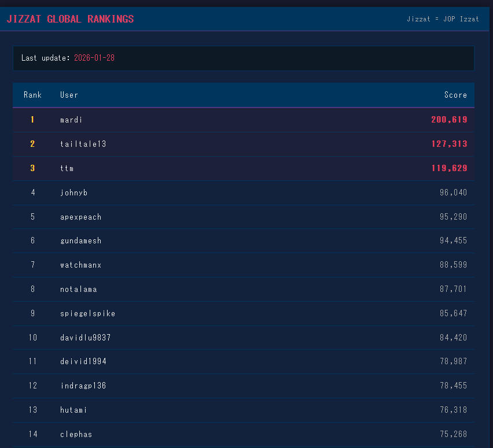Select user clephas

[76, 434]
